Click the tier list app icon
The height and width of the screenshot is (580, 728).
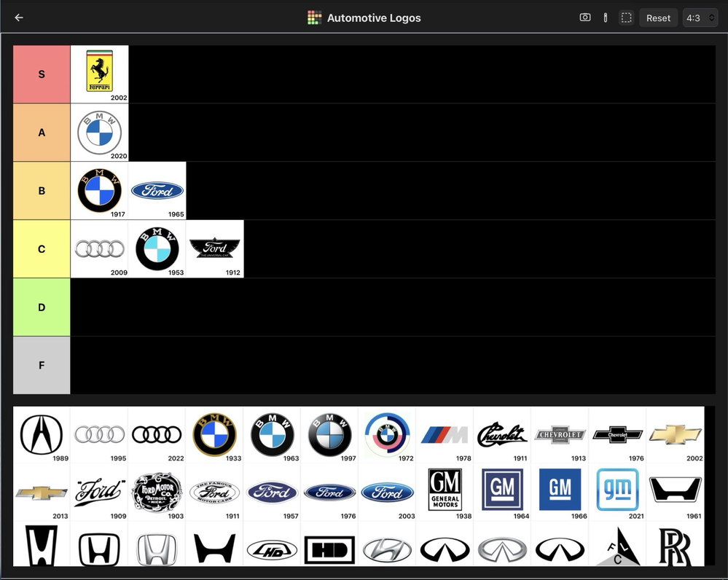point(314,17)
